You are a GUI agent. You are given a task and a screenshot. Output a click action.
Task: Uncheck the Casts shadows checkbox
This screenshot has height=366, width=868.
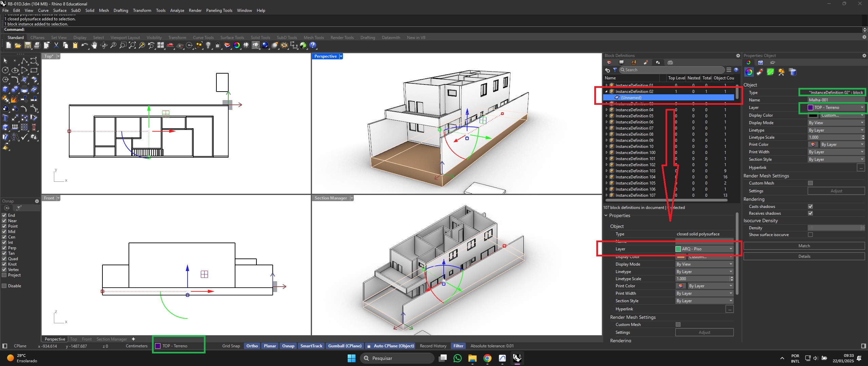[x=810, y=207]
